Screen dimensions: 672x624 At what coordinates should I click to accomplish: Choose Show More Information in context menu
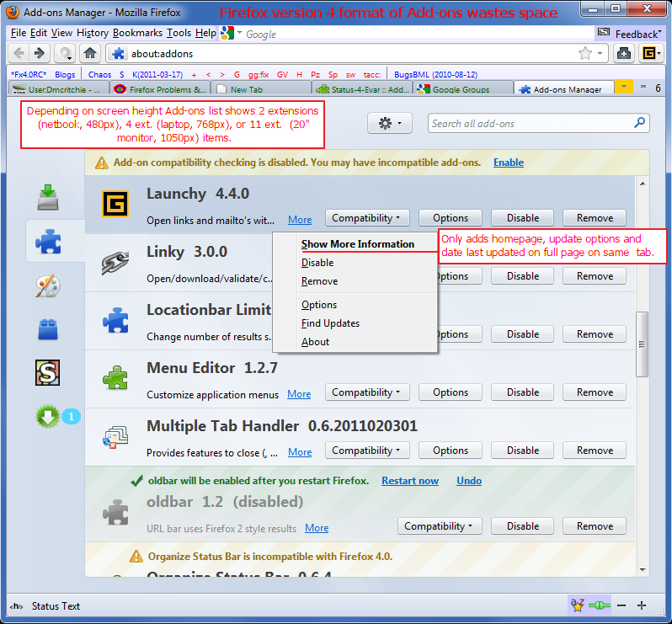pyautogui.click(x=357, y=244)
